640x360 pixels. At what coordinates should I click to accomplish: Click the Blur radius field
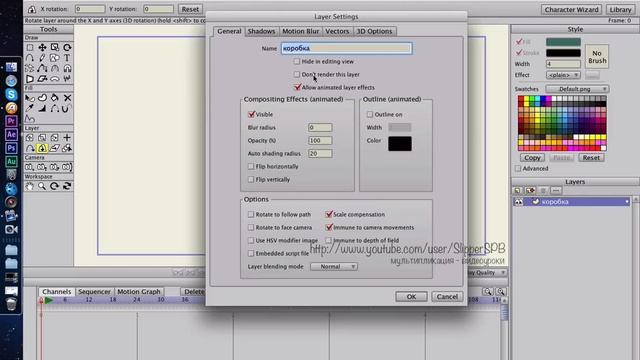[320, 127]
